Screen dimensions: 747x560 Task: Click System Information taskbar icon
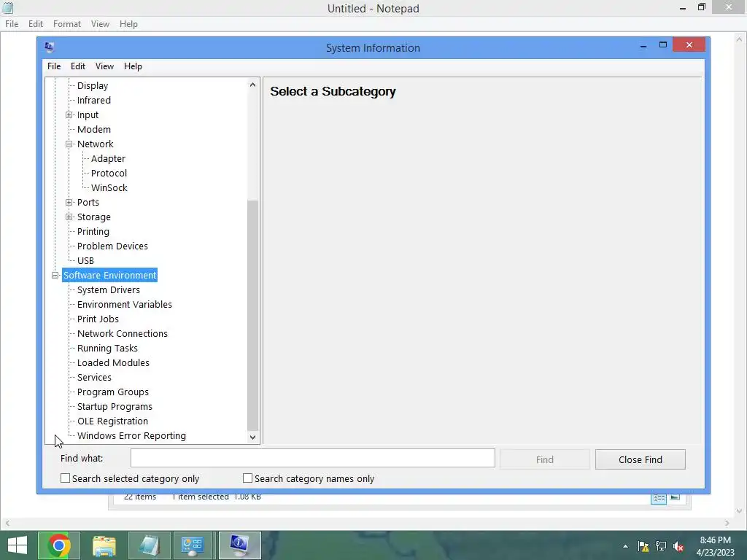(239, 545)
